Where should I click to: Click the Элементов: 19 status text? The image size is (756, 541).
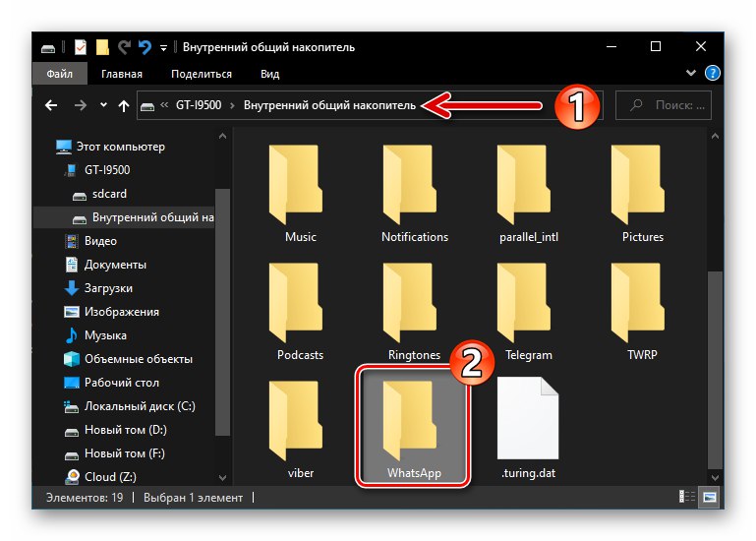(85, 498)
